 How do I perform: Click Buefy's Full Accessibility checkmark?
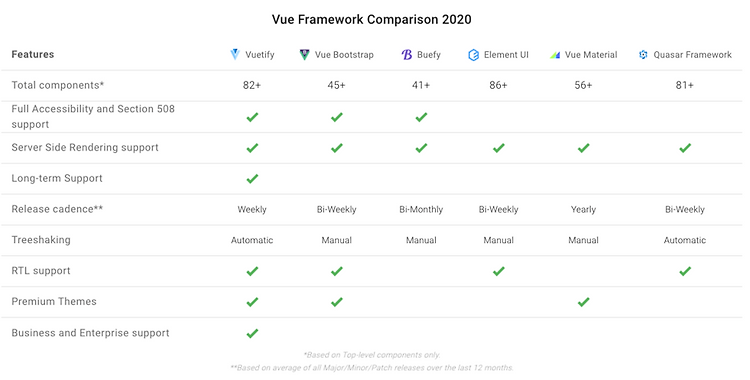[421, 117]
